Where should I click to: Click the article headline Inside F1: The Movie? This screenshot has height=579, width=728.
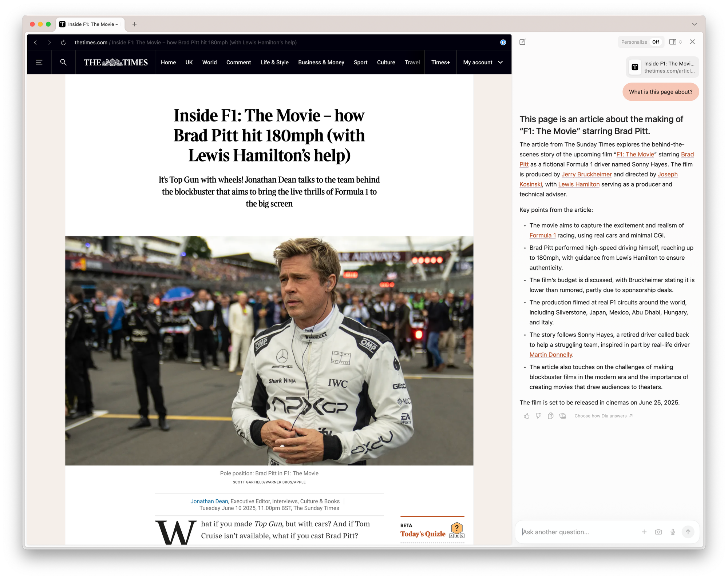(269, 135)
